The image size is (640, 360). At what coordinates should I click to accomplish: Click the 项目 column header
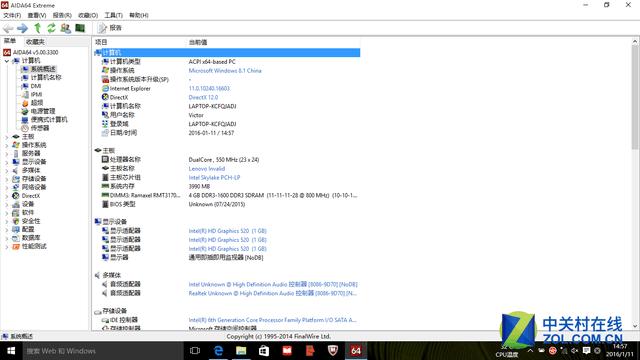(x=101, y=42)
